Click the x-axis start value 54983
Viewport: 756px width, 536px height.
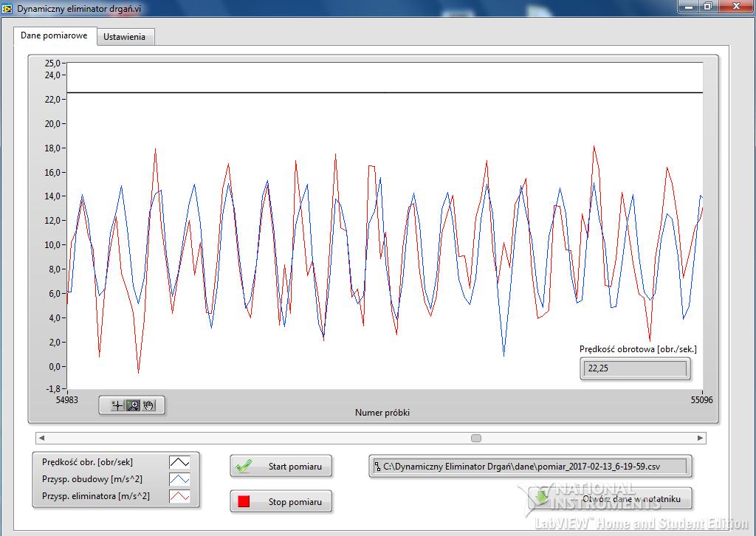[x=67, y=399]
